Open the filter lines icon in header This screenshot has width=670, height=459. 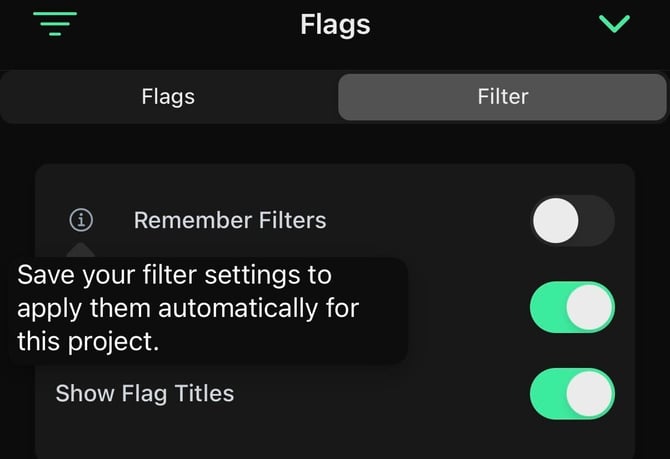click(53, 23)
